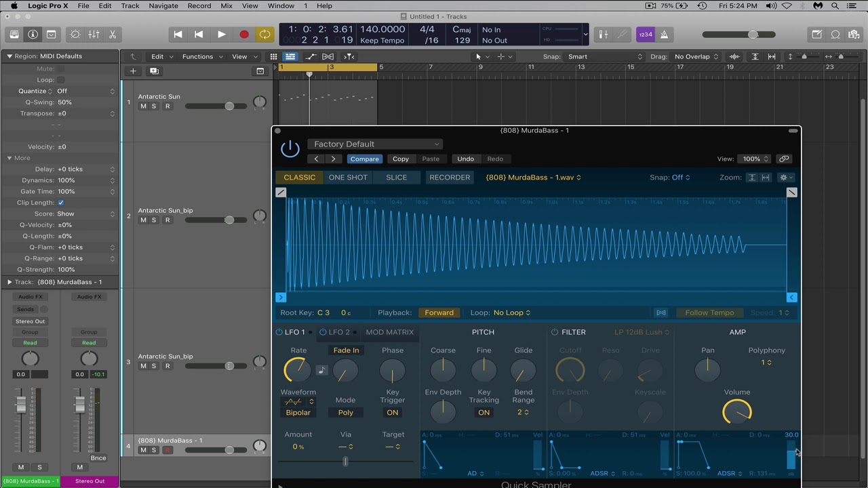This screenshot has width=868, height=488.
Task: Open the Mixer from the toolbar
Action: click(94, 35)
